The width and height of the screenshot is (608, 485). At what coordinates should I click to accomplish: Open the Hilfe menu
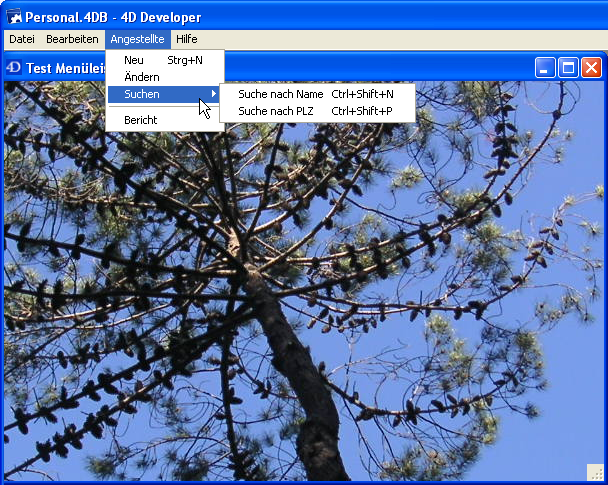click(187, 39)
